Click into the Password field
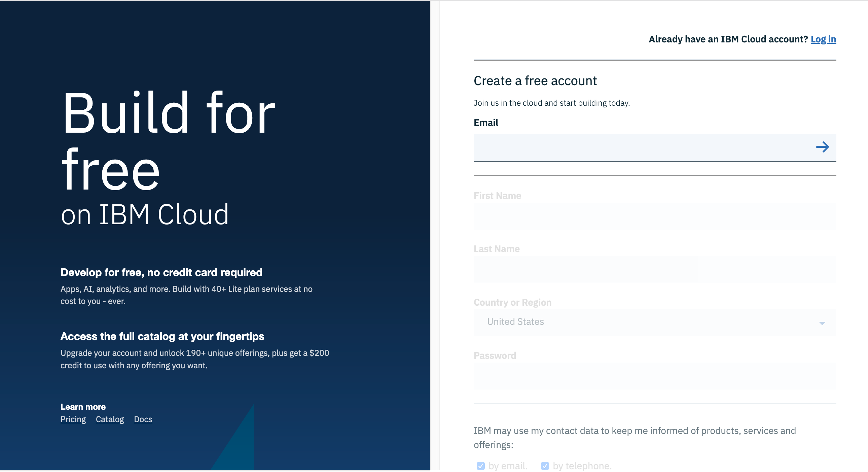This screenshot has width=868, height=472. 655,376
